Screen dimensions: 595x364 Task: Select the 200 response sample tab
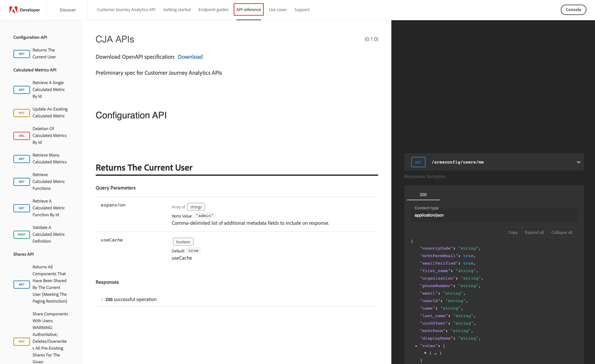[423, 195]
